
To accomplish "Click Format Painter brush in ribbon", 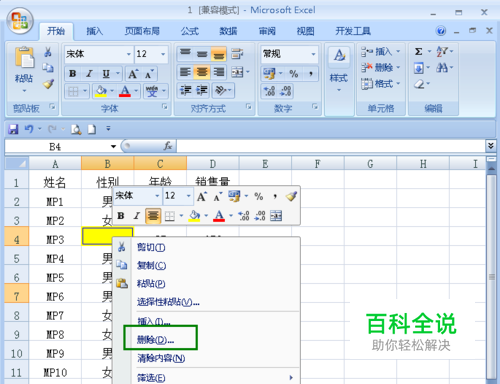I will (x=48, y=84).
